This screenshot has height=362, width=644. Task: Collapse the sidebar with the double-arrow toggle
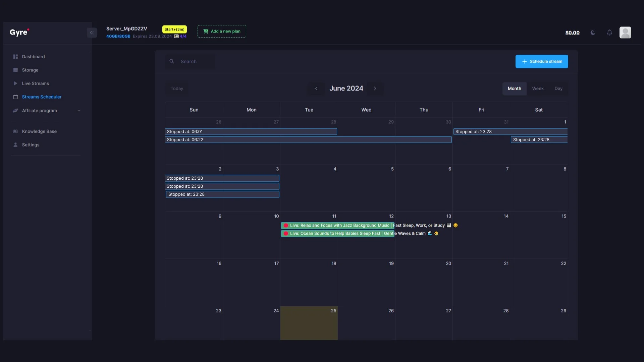coord(92,33)
